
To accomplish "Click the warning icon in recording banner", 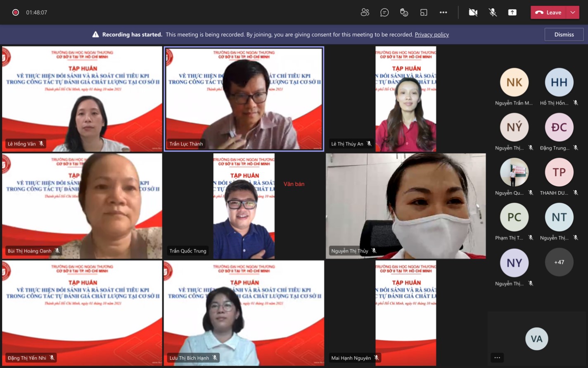I will click(x=95, y=34).
